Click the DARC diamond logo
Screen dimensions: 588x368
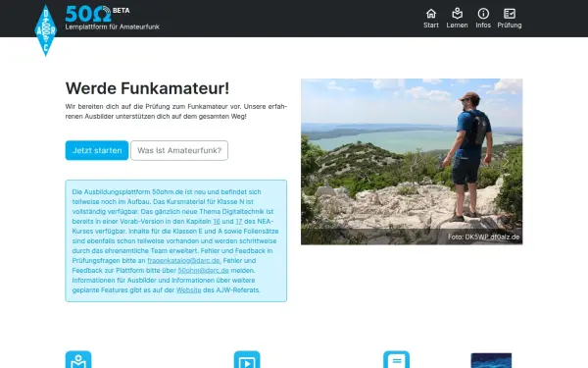(45, 30)
